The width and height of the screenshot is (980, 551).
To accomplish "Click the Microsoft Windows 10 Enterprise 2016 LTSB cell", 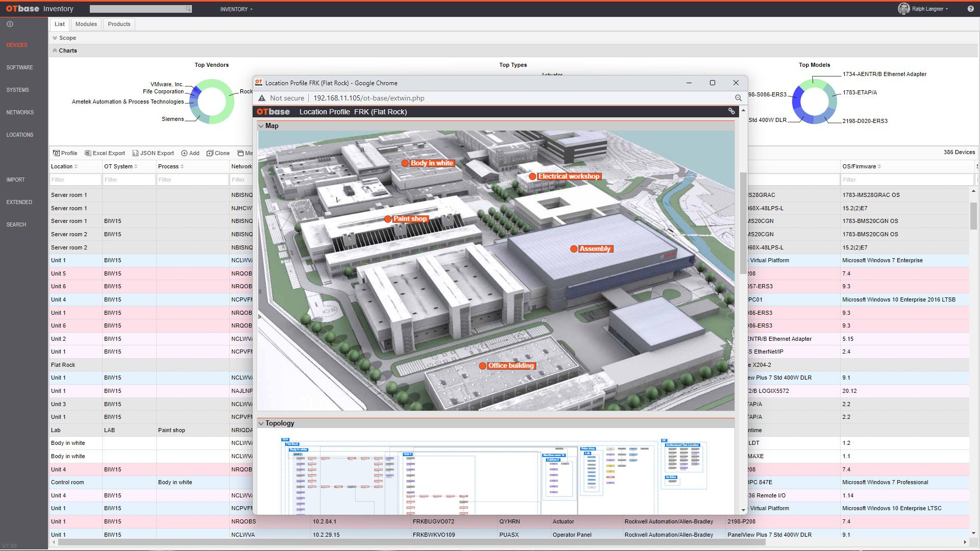I will point(898,299).
